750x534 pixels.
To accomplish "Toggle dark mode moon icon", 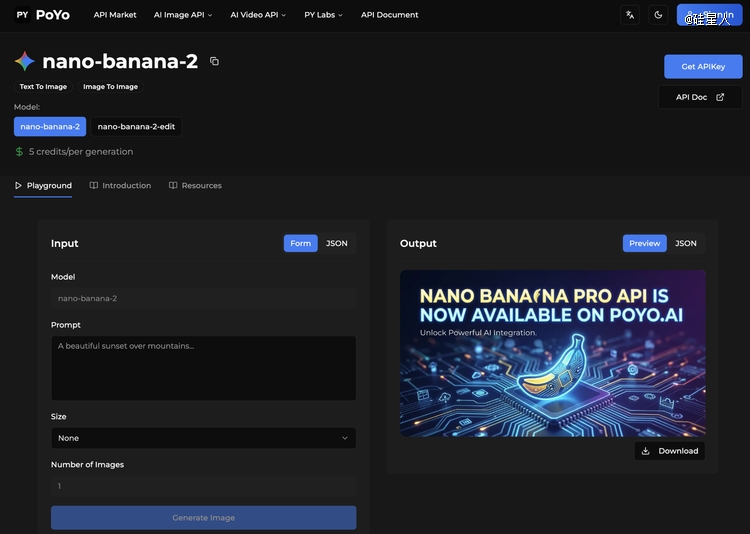I will [658, 15].
